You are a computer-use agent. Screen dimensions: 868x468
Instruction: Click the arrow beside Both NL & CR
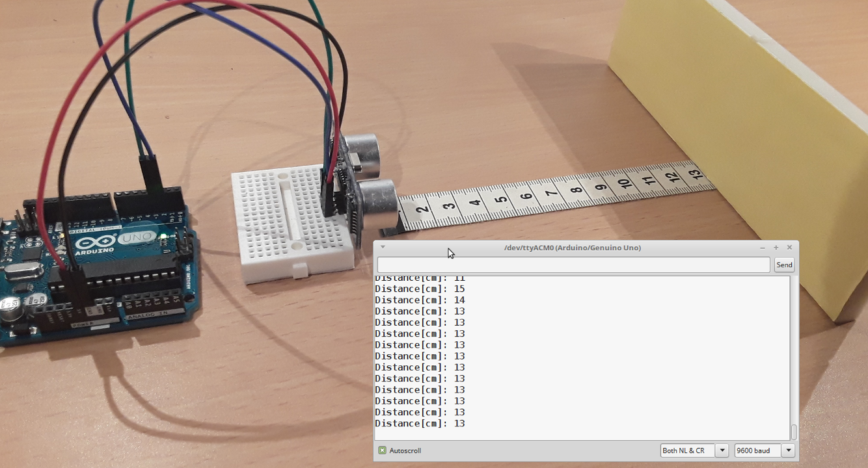(722, 450)
